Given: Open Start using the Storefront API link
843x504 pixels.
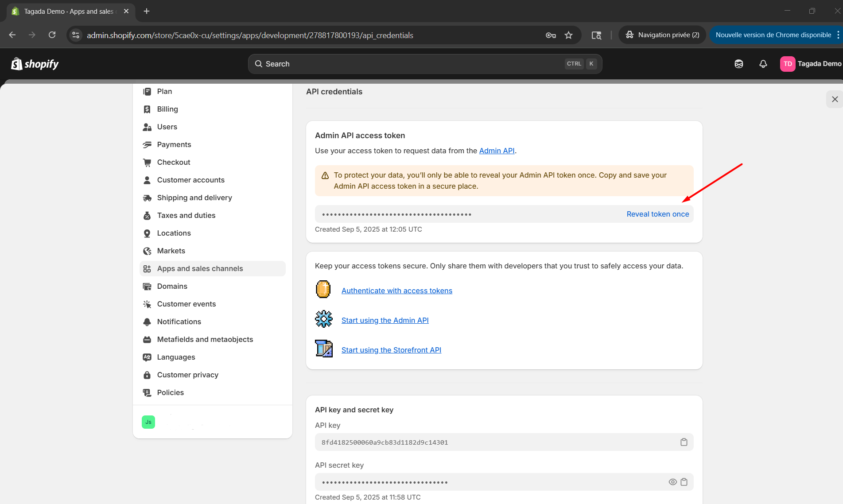Looking at the screenshot, I should click(x=391, y=350).
